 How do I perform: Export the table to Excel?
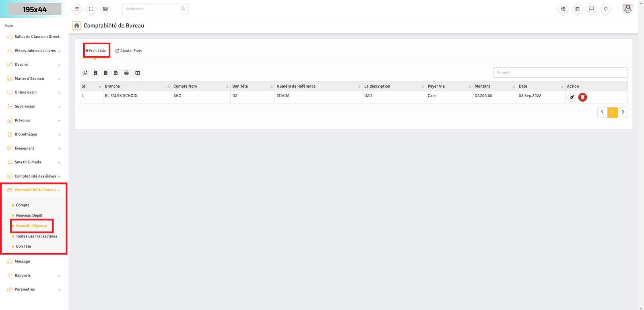(x=95, y=73)
